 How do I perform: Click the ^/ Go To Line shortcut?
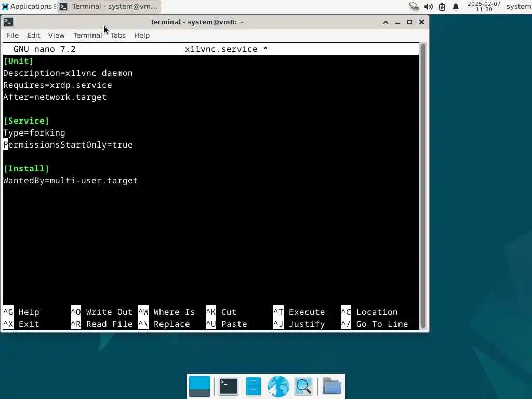[x=374, y=324]
